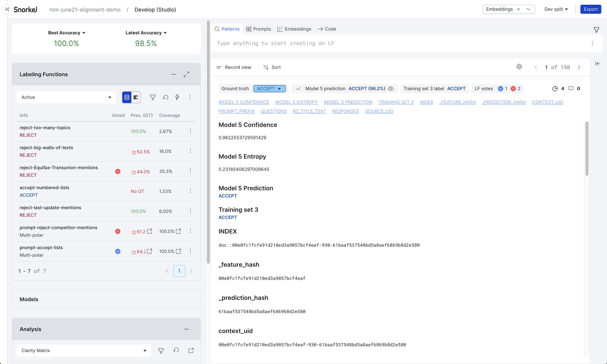Click red voted mark for prompt-reject-competitor-mentions

coord(118,231)
